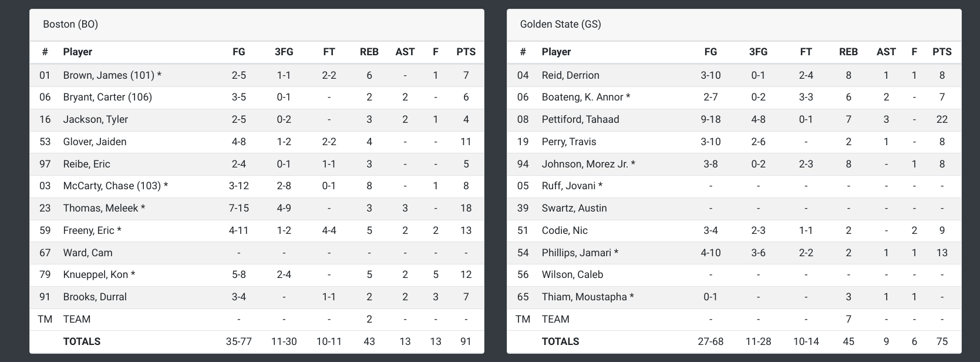Select Knueppel, Kon player row
This screenshot has height=362, width=980.
click(x=257, y=274)
